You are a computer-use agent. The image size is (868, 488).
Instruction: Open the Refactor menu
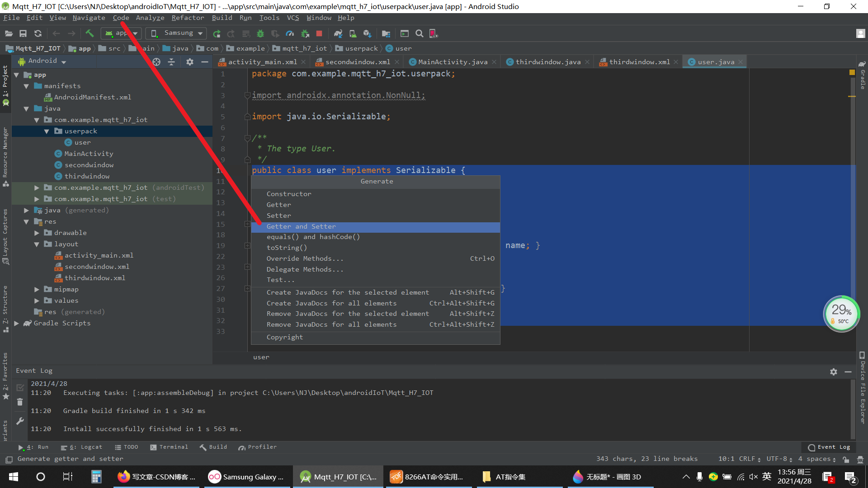188,18
